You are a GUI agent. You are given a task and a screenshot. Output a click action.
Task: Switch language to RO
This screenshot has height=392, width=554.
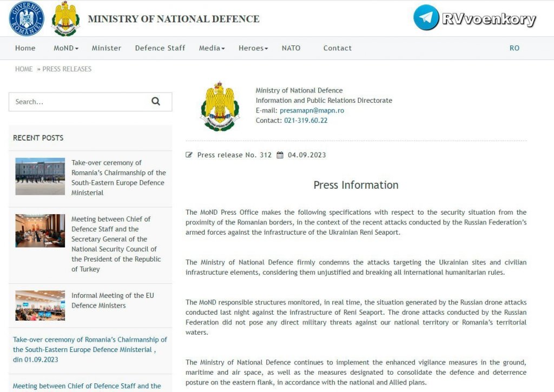click(x=515, y=48)
